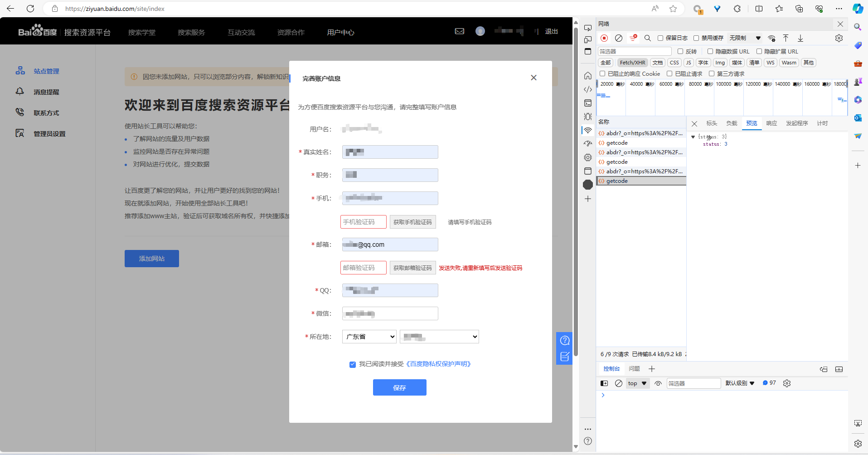This screenshot has height=455, width=868.
Task: Switch to the 标头 tab
Action: click(x=712, y=123)
